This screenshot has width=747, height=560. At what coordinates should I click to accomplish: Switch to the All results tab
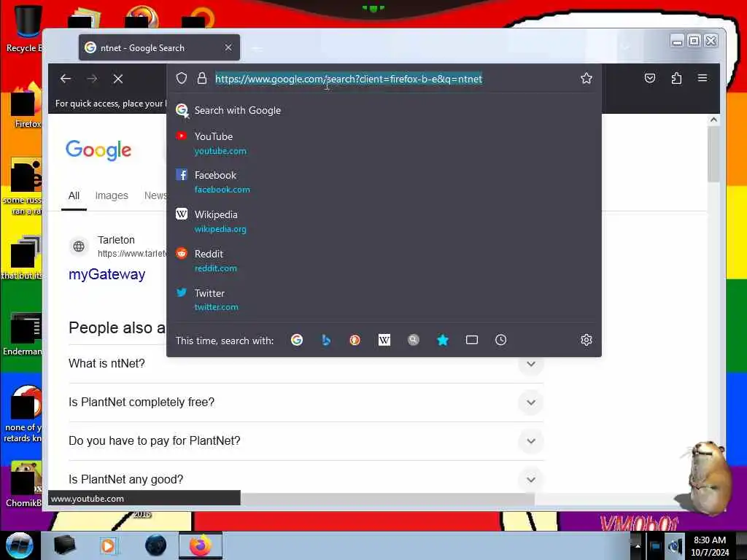(x=74, y=195)
